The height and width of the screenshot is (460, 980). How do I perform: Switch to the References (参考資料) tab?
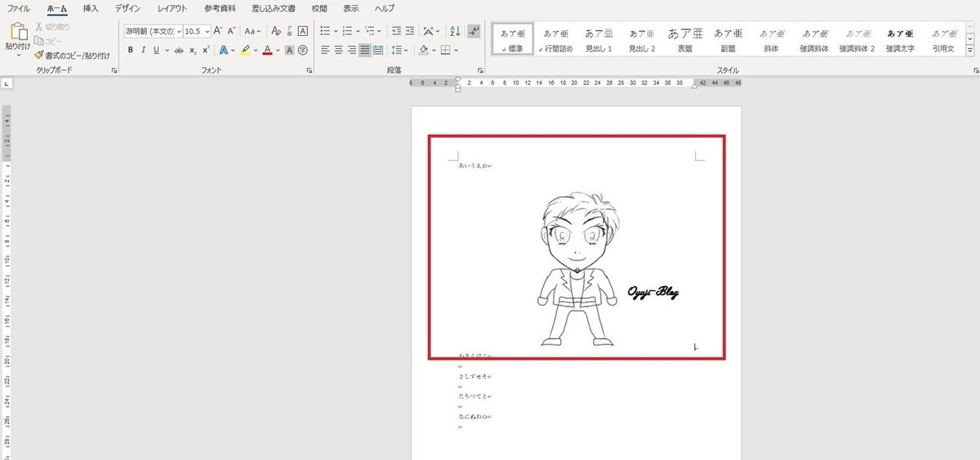(x=218, y=8)
